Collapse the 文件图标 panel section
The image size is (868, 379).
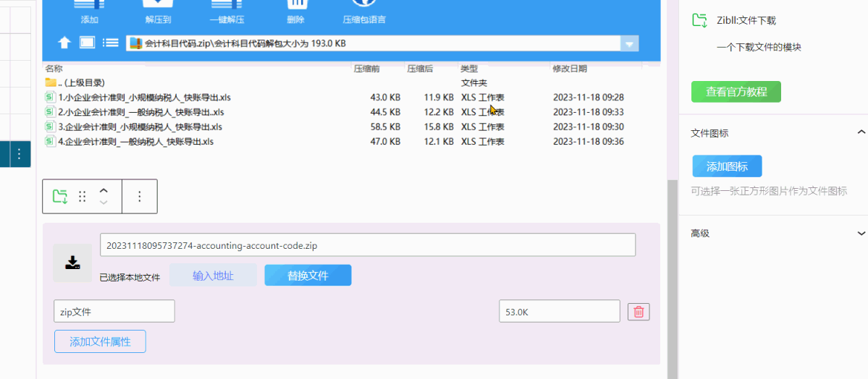pyautogui.click(x=861, y=132)
